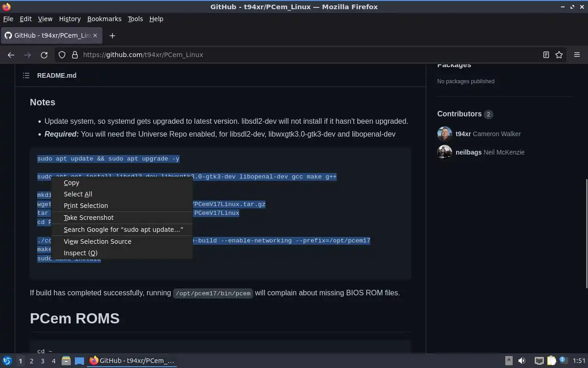
Task: Choose Take Screenshot from the context menu
Action: click(122, 218)
